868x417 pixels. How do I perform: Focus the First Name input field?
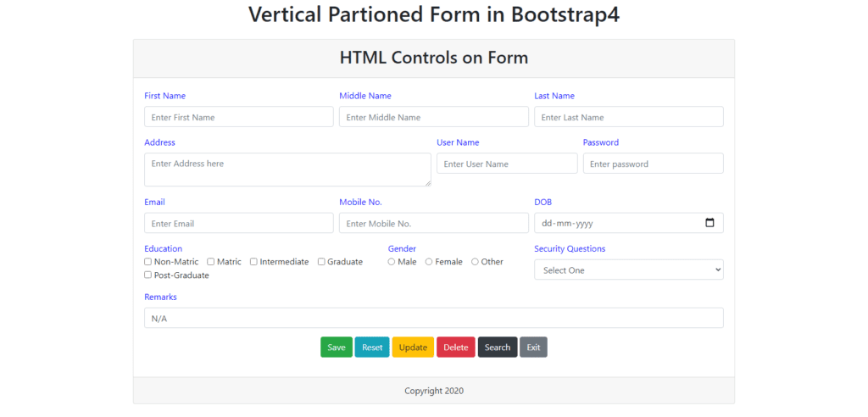tap(239, 117)
